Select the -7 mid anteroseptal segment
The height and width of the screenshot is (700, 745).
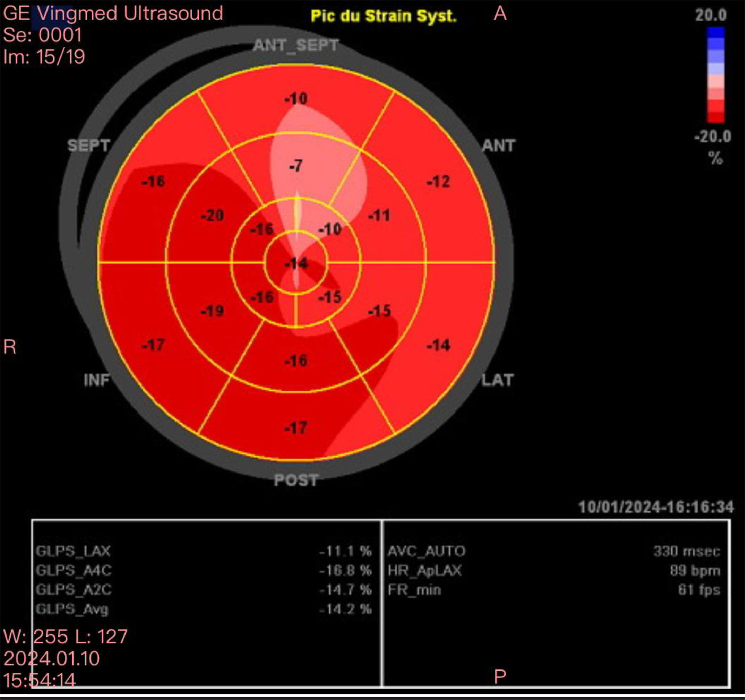point(296,166)
